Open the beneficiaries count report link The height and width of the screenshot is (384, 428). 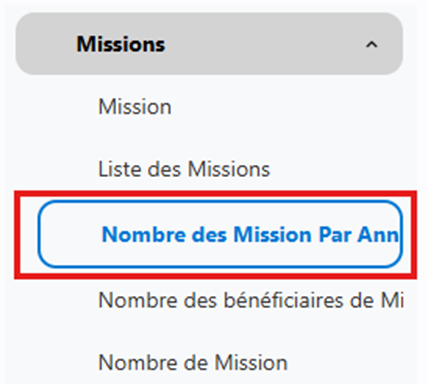[x=251, y=300]
